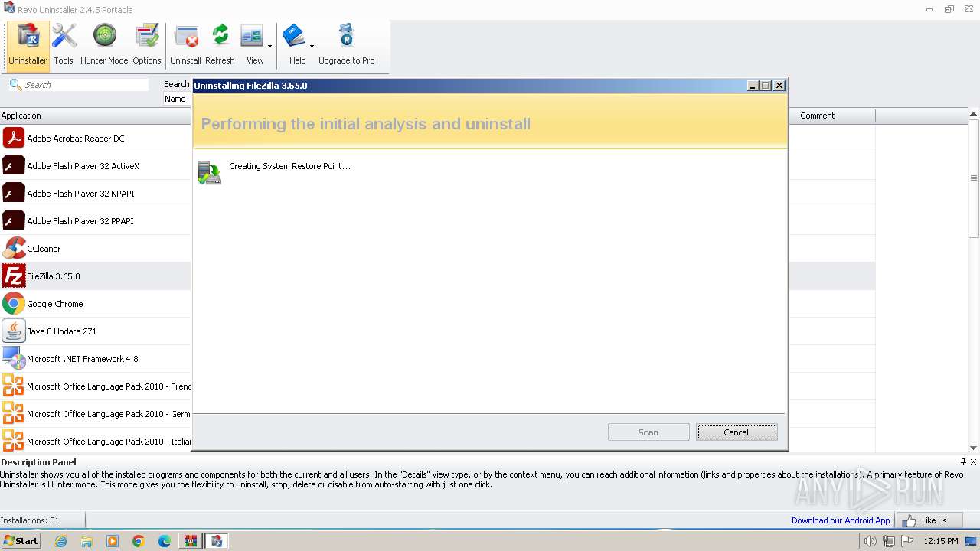This screenshot has height=551, width=980.
Task: Click the system restore point icon
Action: (209, 172)
